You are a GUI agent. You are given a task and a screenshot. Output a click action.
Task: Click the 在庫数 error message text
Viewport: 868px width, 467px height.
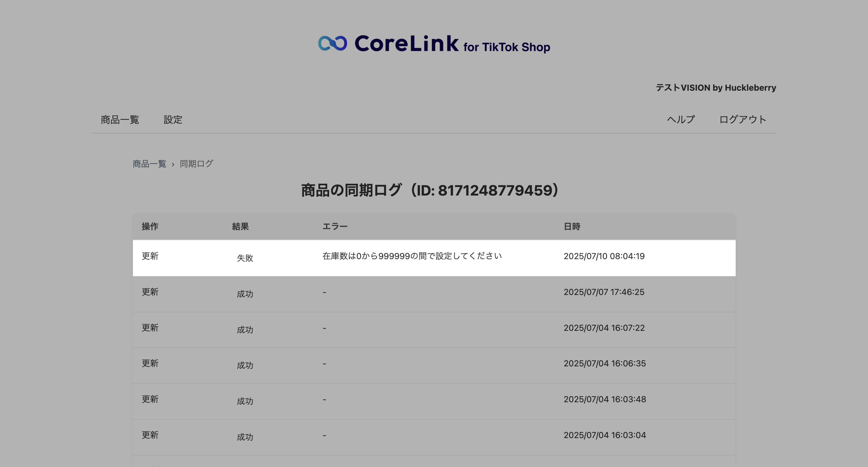point(412,256)
